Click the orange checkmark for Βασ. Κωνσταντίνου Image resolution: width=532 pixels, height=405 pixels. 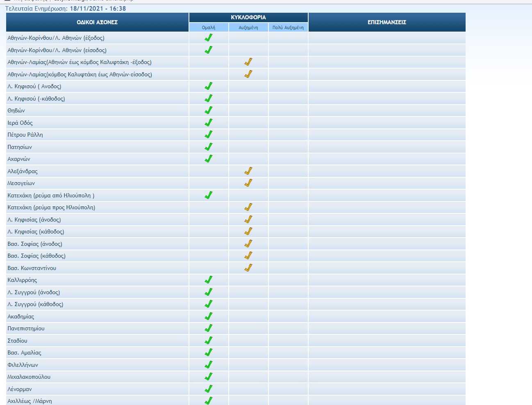248,268
